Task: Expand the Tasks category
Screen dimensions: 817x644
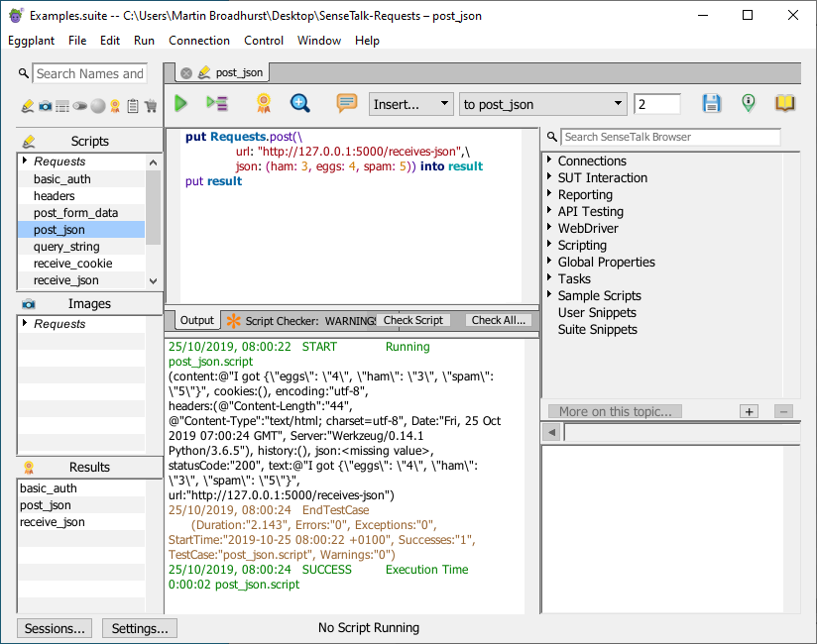Action: click(549, 278)
